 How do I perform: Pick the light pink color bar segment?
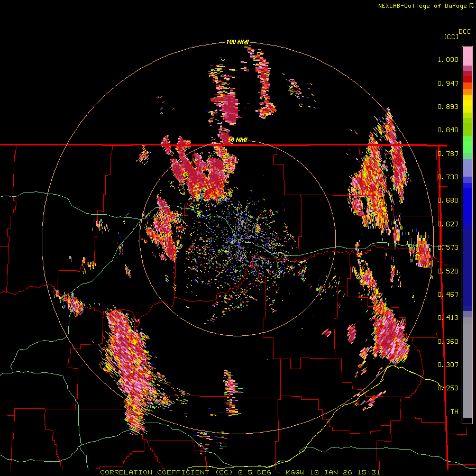(x=467, y=56)
